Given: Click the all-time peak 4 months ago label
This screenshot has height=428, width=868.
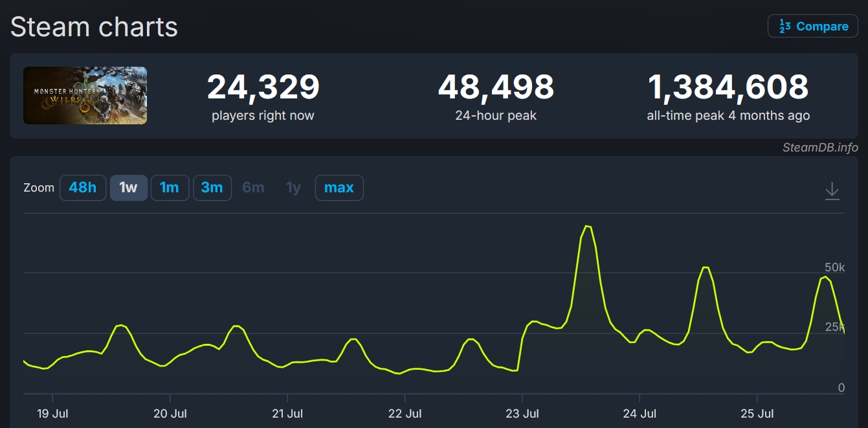Looking at the screenshot, I should (x=728, y=116).
